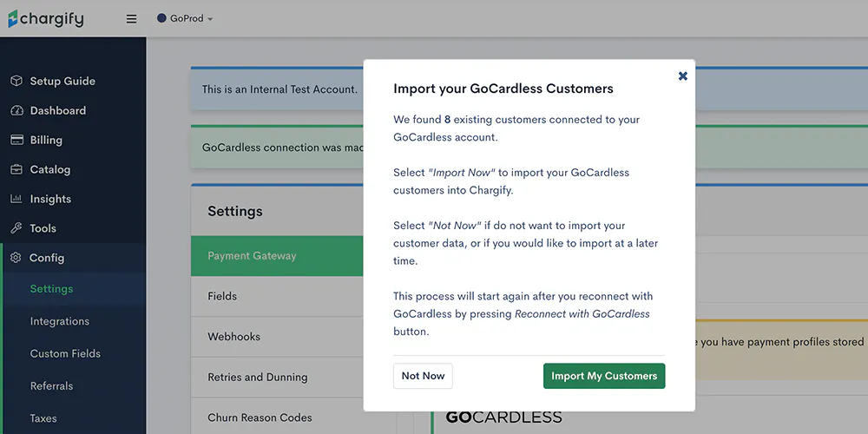Open Churn Reason Codes tab
Viewport: 868px width, 434px height.
277,418
